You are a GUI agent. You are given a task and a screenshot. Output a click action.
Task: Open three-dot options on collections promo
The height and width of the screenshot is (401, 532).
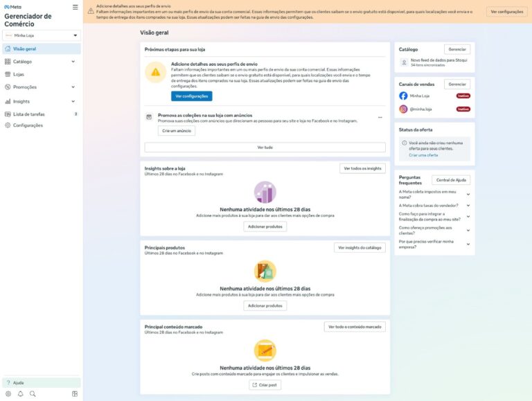(x=380, y=118)
